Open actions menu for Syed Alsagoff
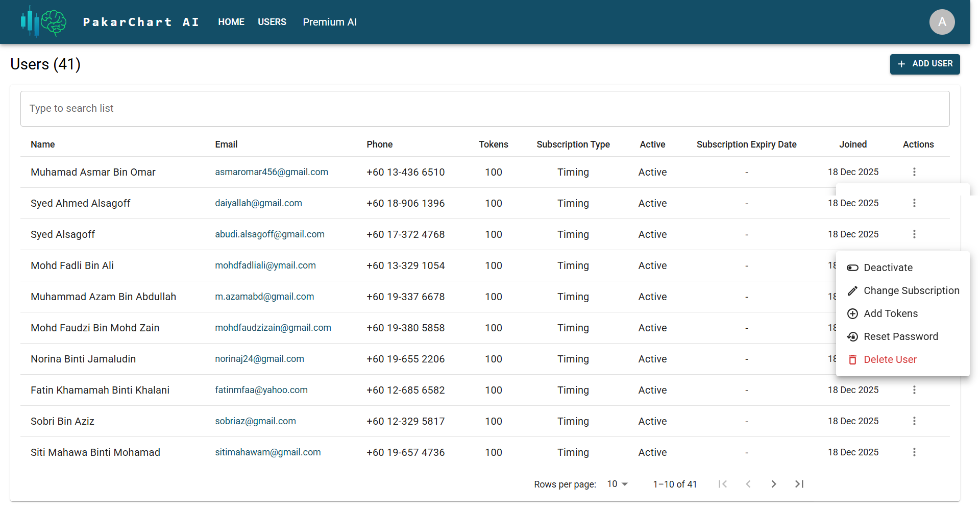This screenshot has width=980, height=511. [x=914, y=234]
